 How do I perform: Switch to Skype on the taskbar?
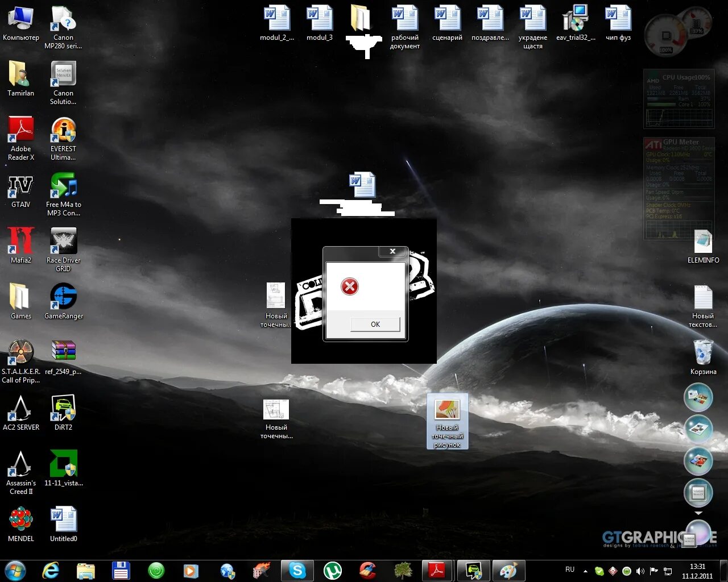297,571
